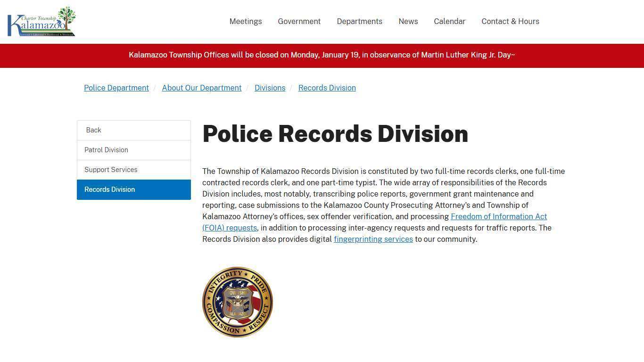Open the Government navigation menu
The height and width of the screenshot is (362, 644).
(299, 21)
